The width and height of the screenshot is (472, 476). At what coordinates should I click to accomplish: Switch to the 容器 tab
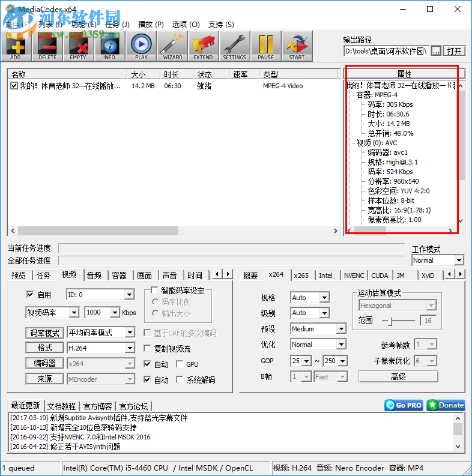[x=119, y=276]
